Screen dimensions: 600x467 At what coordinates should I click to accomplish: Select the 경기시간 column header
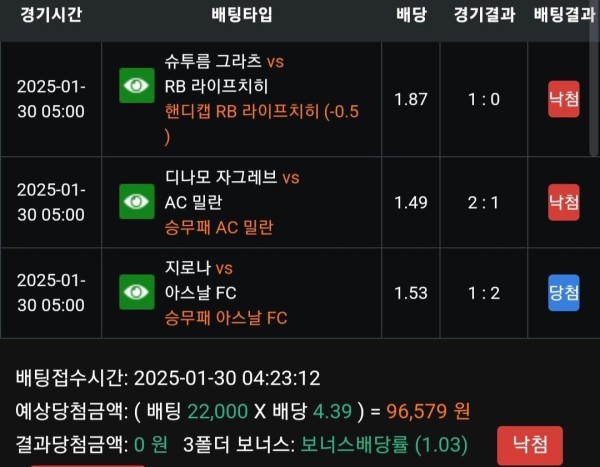point(51,15)
